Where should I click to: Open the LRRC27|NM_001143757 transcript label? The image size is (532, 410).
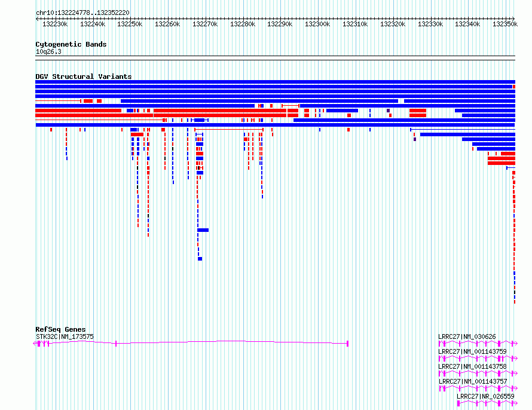(x=472, y=381)
